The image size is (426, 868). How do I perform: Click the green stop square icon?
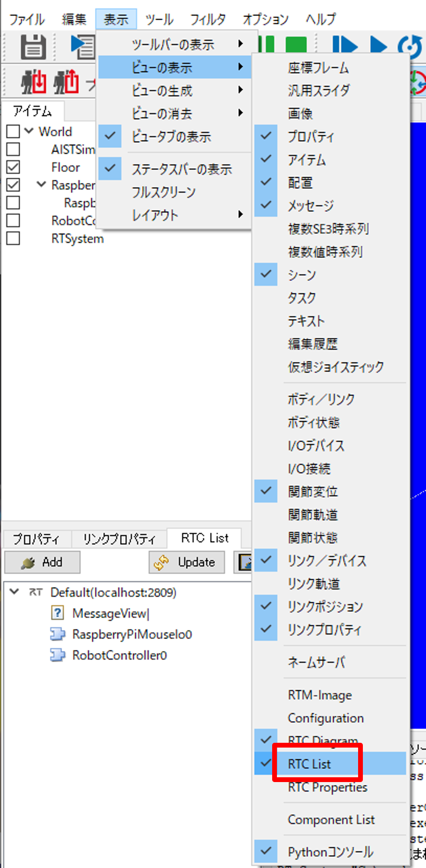pyautogui.click(x=296, y=46)
